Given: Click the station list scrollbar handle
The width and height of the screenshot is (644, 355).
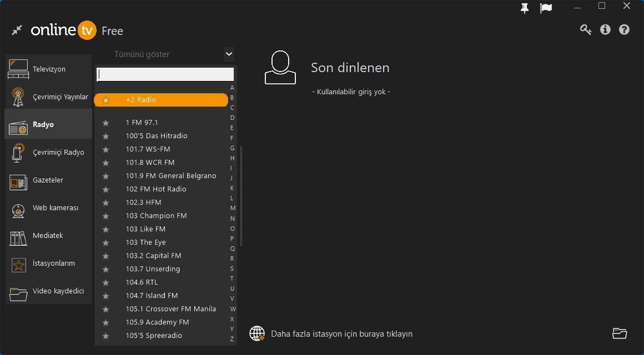Looking at the screenshot, I should click(x=241, y=196).
